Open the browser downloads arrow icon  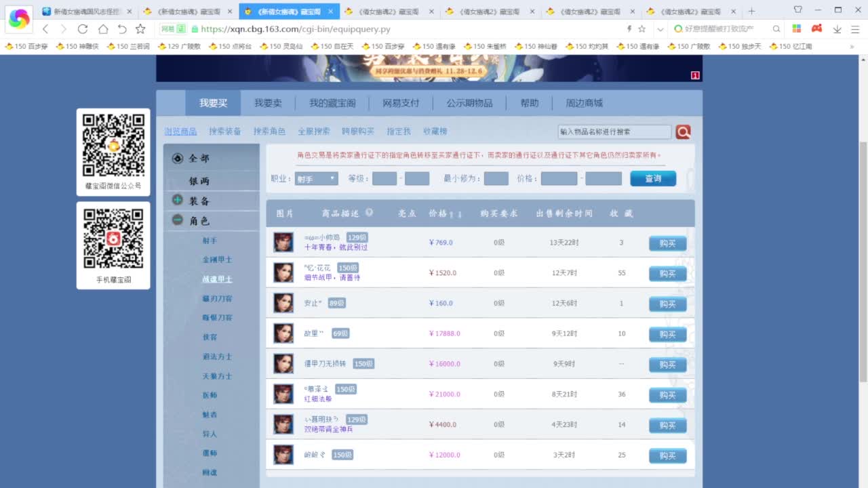pyautogui.click(x=837, y=29)
